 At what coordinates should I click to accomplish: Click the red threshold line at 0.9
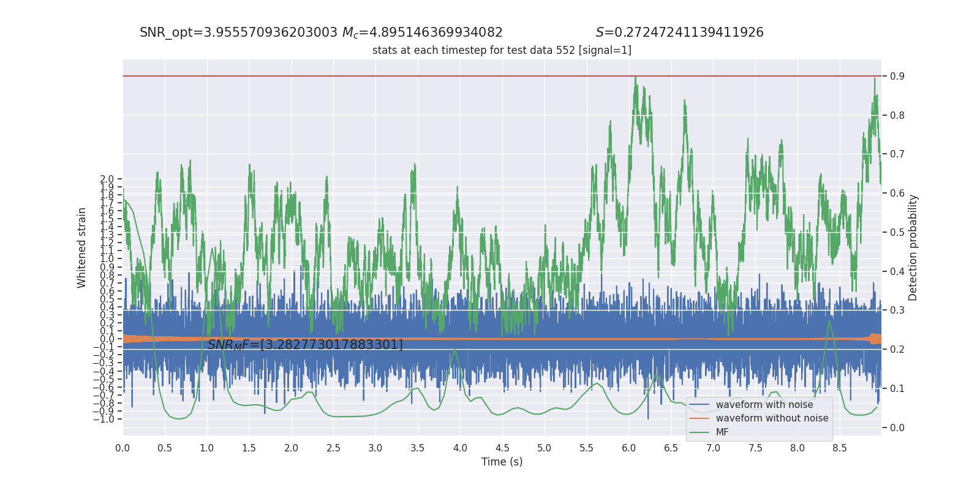[x=502, y=76]
